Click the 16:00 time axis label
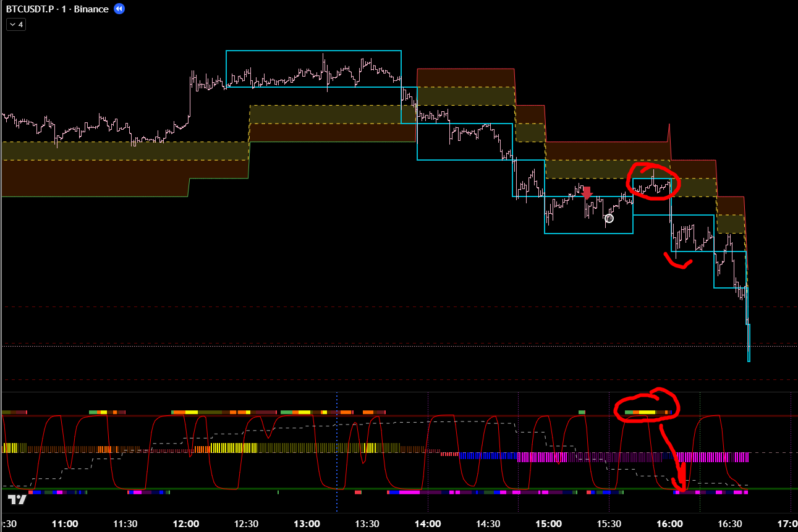Viewport: 798px width, 532px height. [670, 523]
